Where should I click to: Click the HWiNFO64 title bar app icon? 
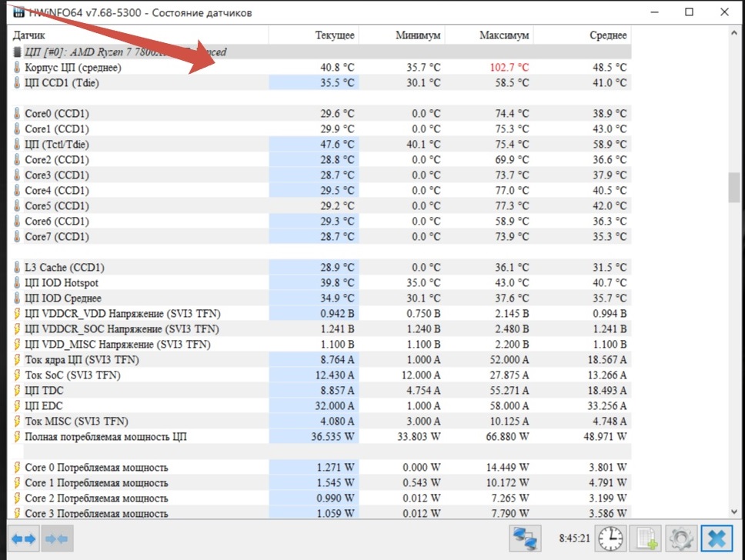point(18,12)
